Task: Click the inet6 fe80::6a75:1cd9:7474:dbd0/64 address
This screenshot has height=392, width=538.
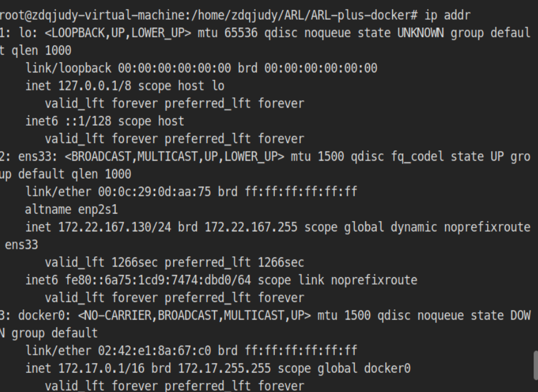Action: tap(158, 280)
